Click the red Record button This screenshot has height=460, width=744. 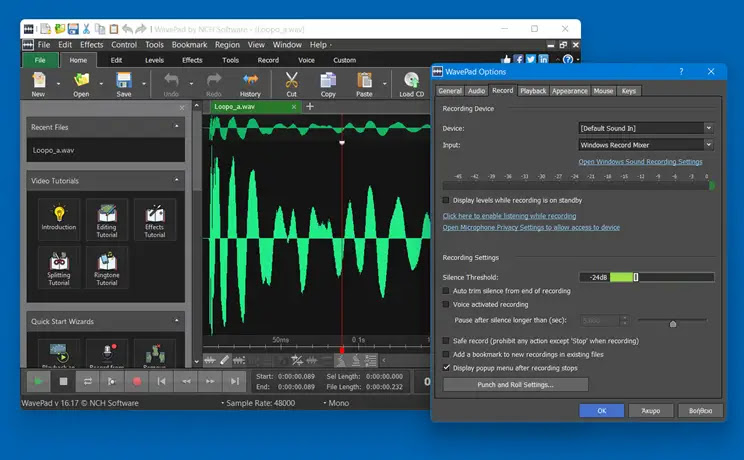(137, 381)
